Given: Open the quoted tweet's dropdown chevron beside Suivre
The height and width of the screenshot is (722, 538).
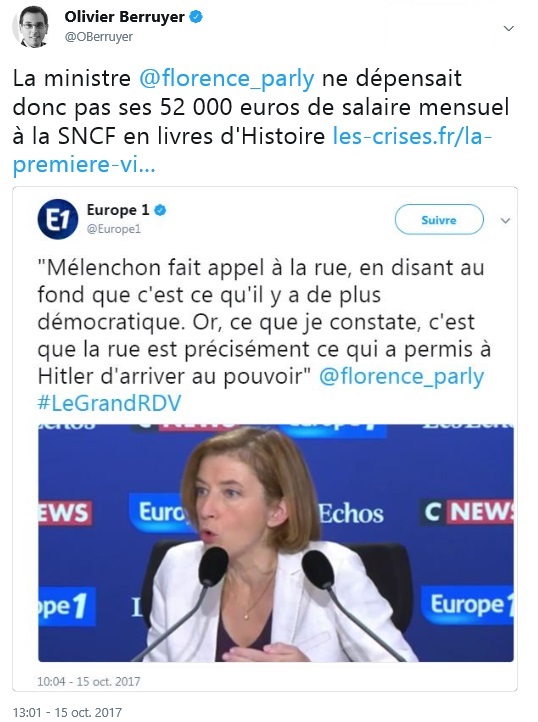Looking at the screenshot, I should point(505,221).
